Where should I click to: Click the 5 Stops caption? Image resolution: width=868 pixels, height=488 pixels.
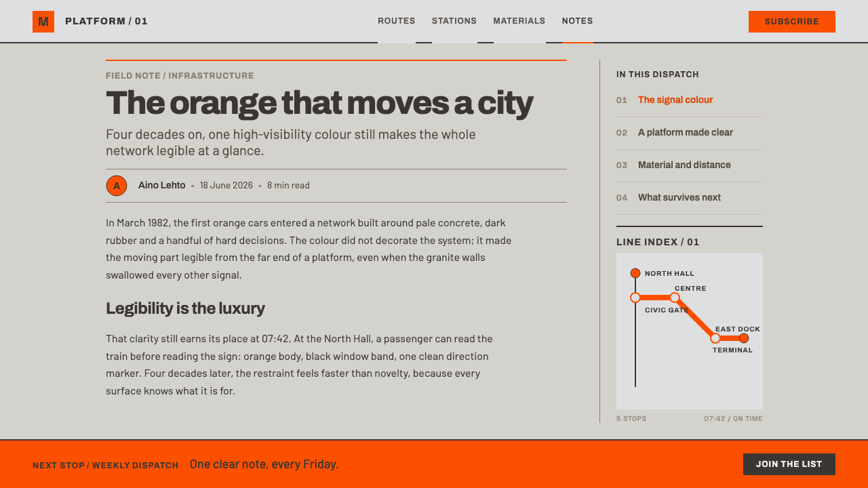[631, 419]
